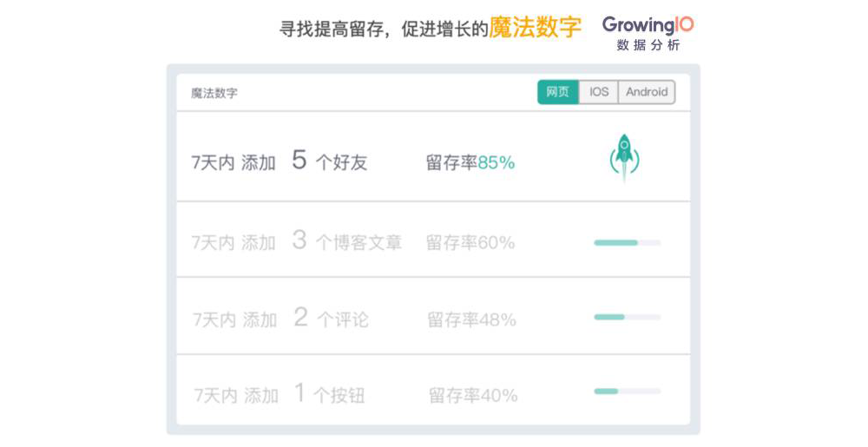Switch to the IOS tab
868x447 pixels.
coord(599,92)
